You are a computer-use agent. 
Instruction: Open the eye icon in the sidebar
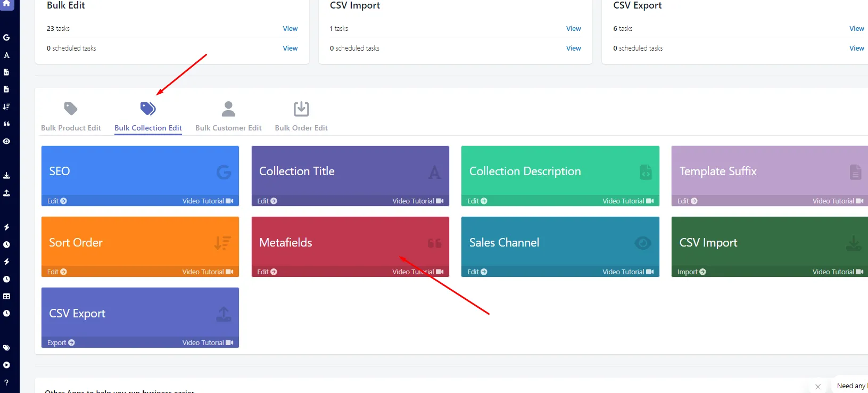point(6,141)
